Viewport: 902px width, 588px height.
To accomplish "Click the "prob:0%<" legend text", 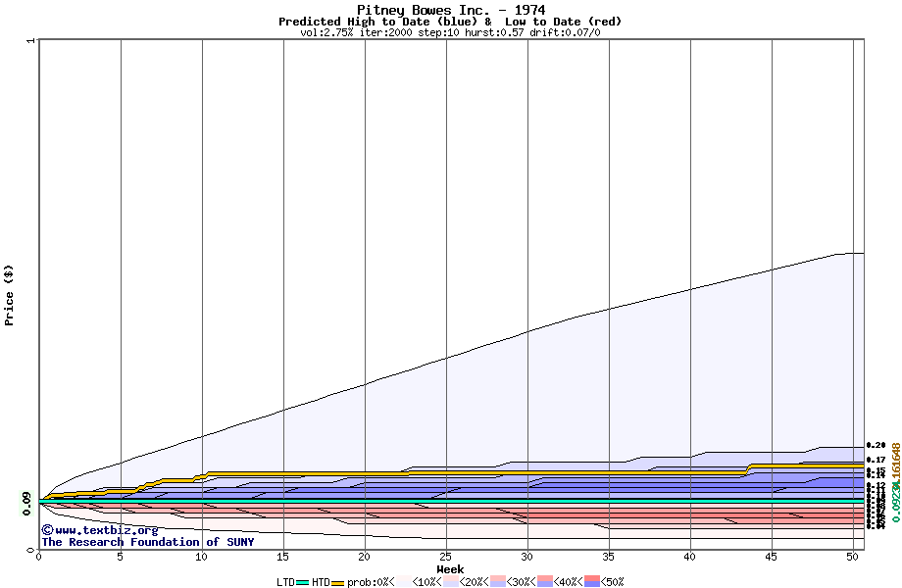I will tap(371, 582).
